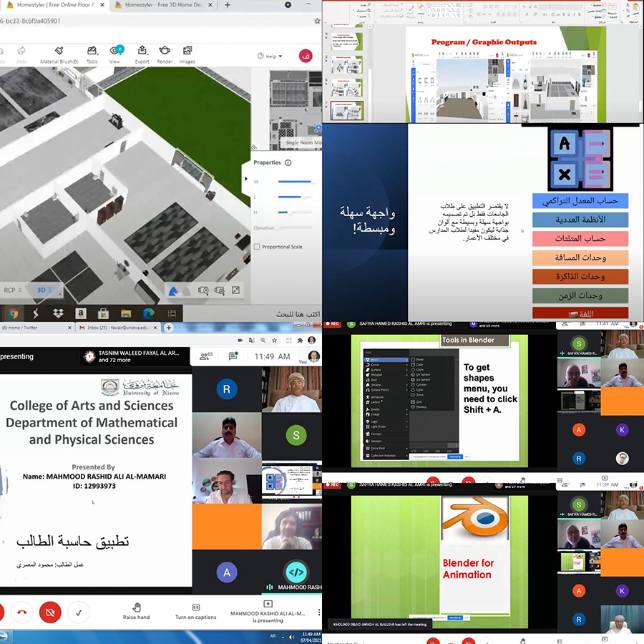Screen dimensions: 644x644
Task: Open a new tab beside the Homestyler tabs
Action: click(227, 5)
